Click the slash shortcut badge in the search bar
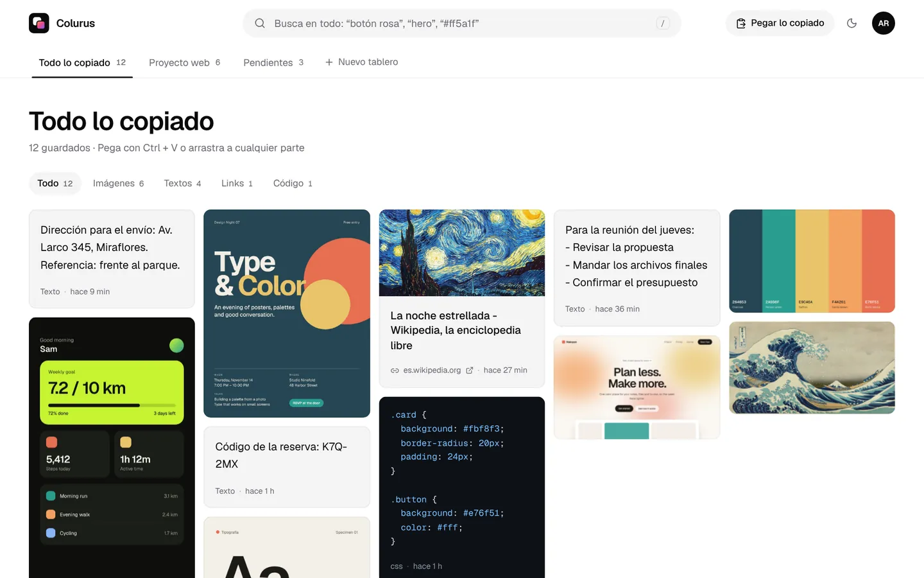 click(x=663, y=23)
